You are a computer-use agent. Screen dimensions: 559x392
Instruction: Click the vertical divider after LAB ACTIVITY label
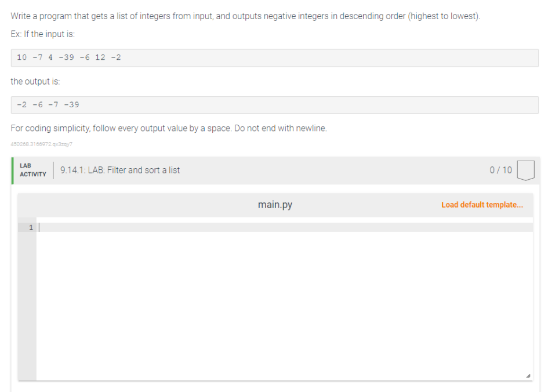pyautogui.click(x=53, y=170)
